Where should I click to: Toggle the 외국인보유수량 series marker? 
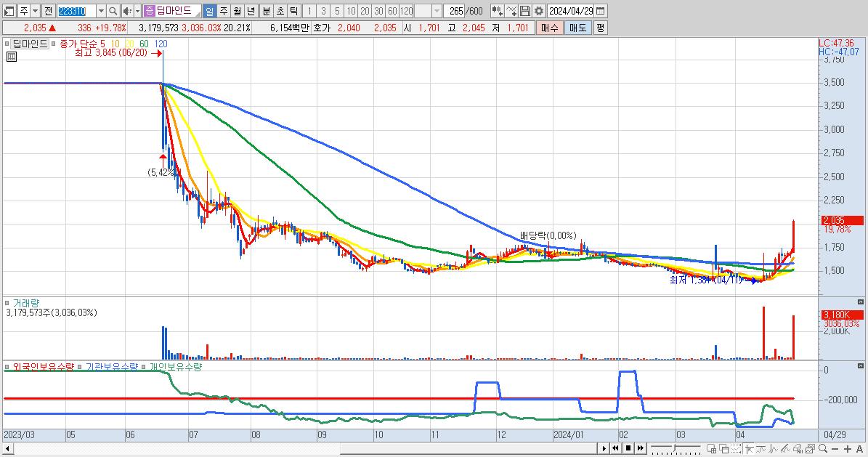7,367
